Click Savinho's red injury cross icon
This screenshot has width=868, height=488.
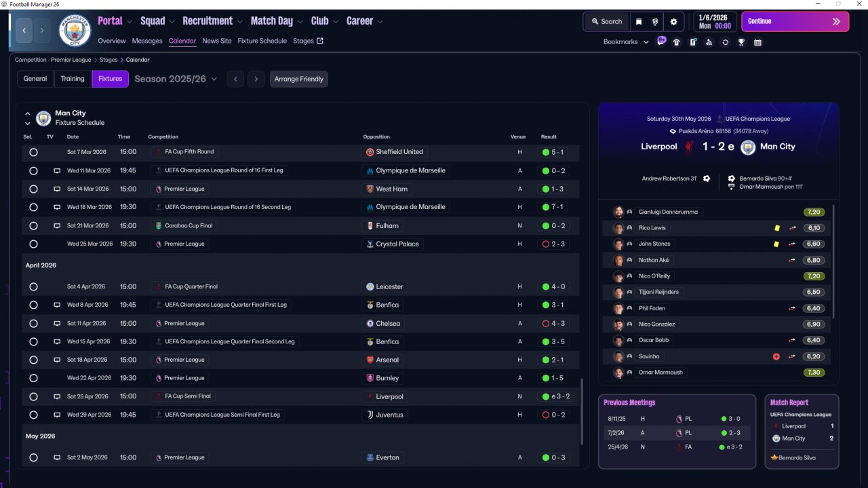point(776,356)
